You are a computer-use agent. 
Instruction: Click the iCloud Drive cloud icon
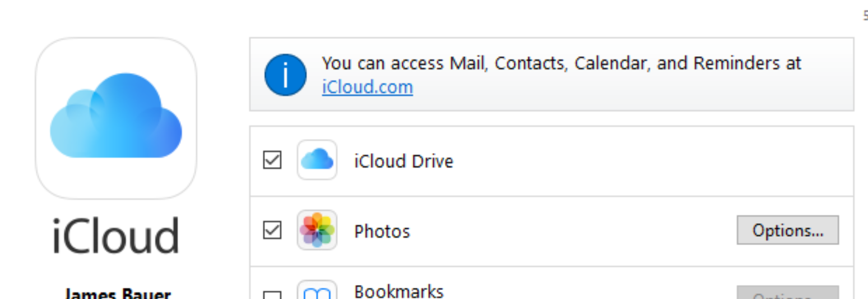pos(317,160)
